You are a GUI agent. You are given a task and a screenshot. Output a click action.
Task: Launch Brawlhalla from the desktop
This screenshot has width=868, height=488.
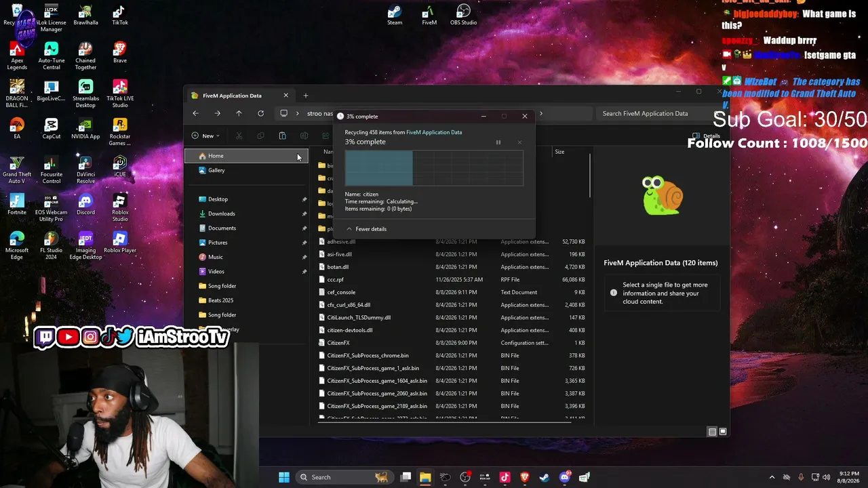pyautogui.click(x=85, y=16)
